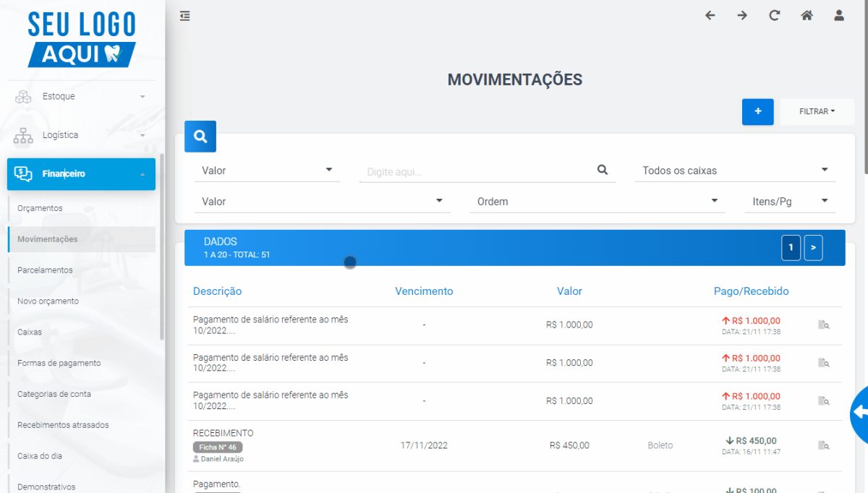Click the magnifier icon in search field
Screen dimensions: 868x493
(x=603, y=170)
